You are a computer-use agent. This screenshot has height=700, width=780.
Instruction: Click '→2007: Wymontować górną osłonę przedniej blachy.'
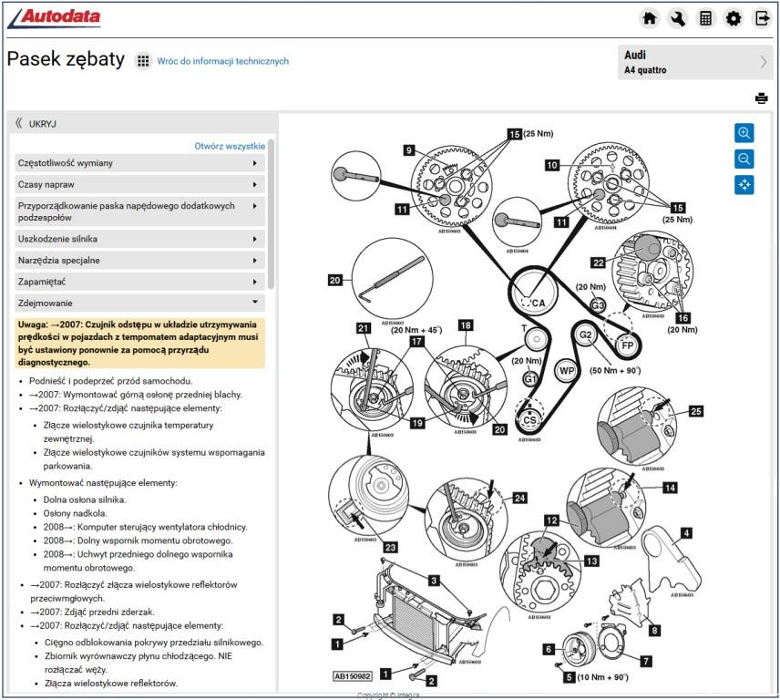click(x=135, y=395)
